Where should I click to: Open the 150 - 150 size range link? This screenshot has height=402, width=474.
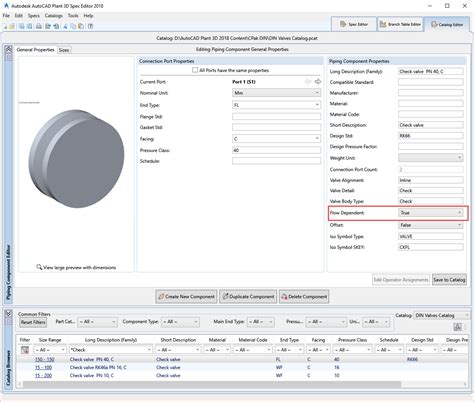44,359
